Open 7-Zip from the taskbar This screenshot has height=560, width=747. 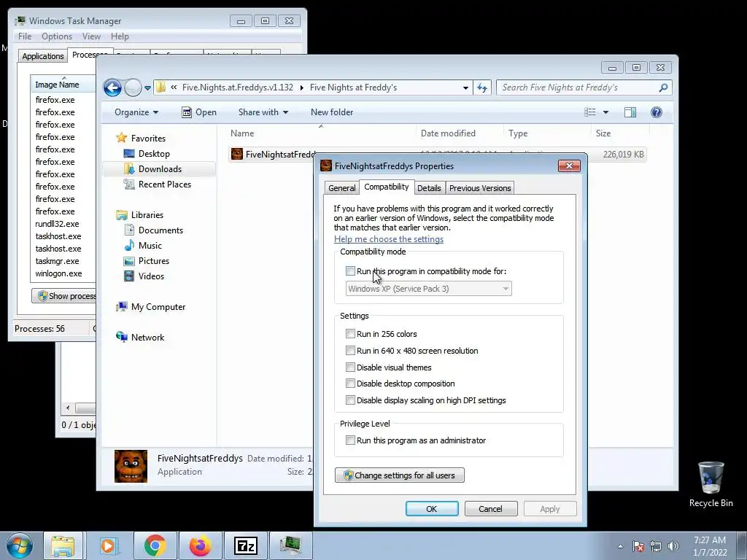point(246,545)
